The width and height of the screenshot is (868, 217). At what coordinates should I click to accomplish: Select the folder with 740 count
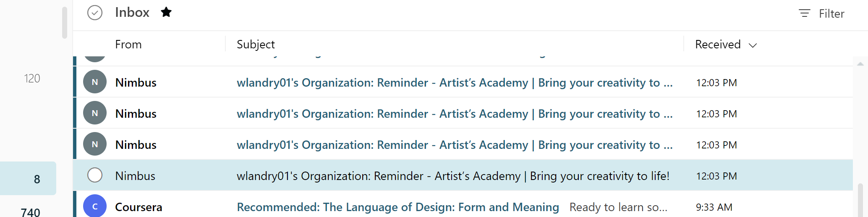tap(30, 212)
